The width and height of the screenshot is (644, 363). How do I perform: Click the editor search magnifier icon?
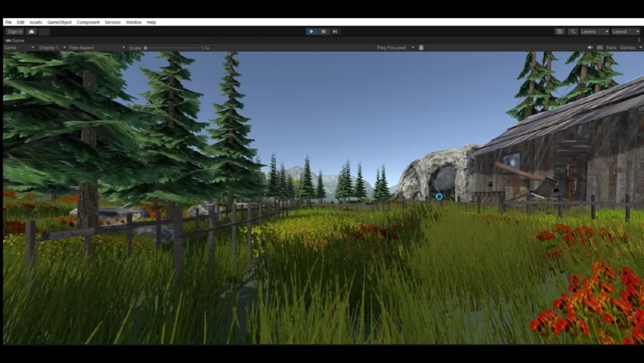coord(573,31)
